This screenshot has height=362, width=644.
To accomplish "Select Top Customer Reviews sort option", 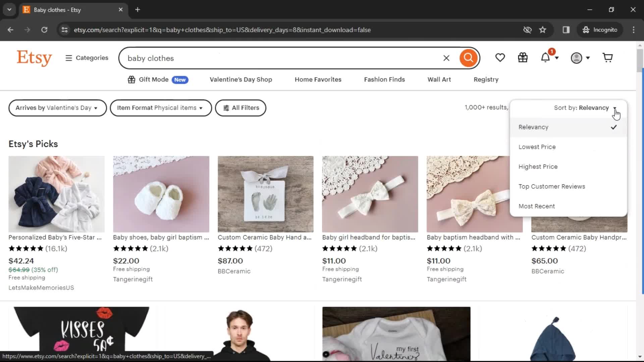I will [551, 186].
